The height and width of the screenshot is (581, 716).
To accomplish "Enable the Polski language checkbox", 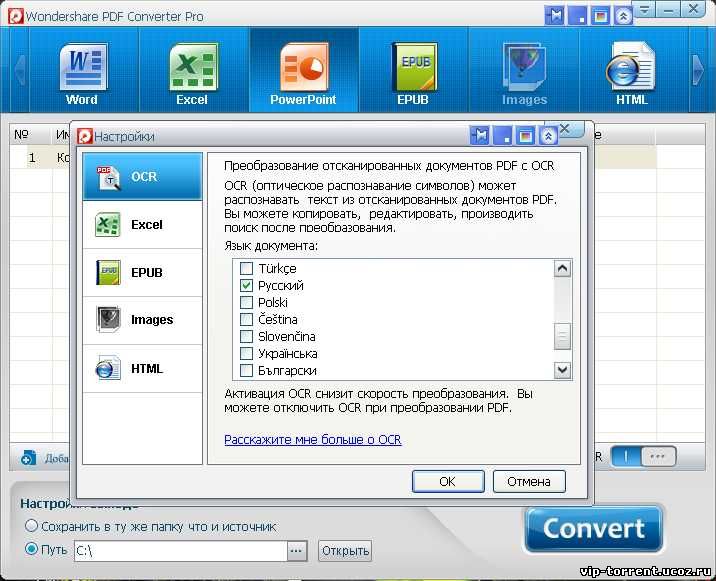I will 246,302.
